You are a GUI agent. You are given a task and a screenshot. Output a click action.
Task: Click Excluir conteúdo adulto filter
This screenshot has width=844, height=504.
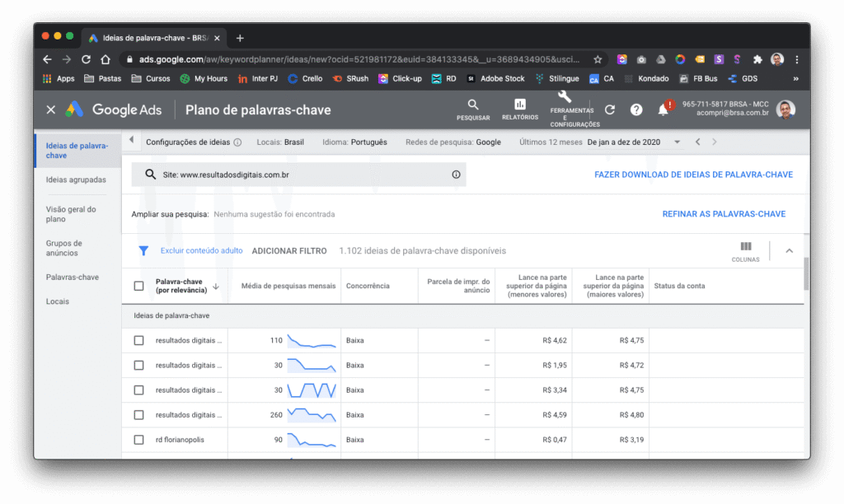201,250
